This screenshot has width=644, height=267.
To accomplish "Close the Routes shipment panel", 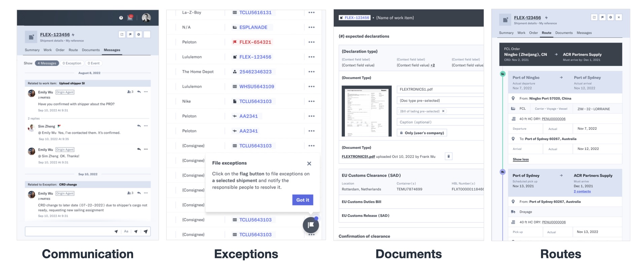I will pyautogui.click(x=619, y=17).
